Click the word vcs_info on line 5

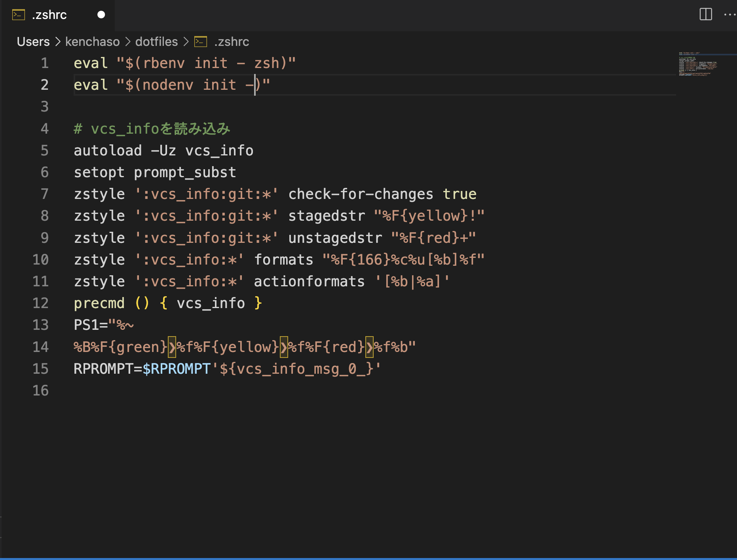(x=219, y=150)
